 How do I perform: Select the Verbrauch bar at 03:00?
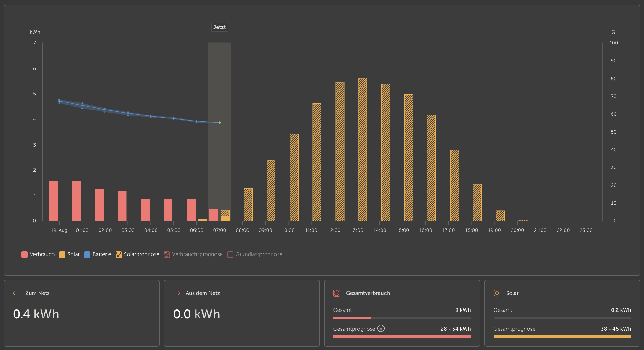coord(122,206)
